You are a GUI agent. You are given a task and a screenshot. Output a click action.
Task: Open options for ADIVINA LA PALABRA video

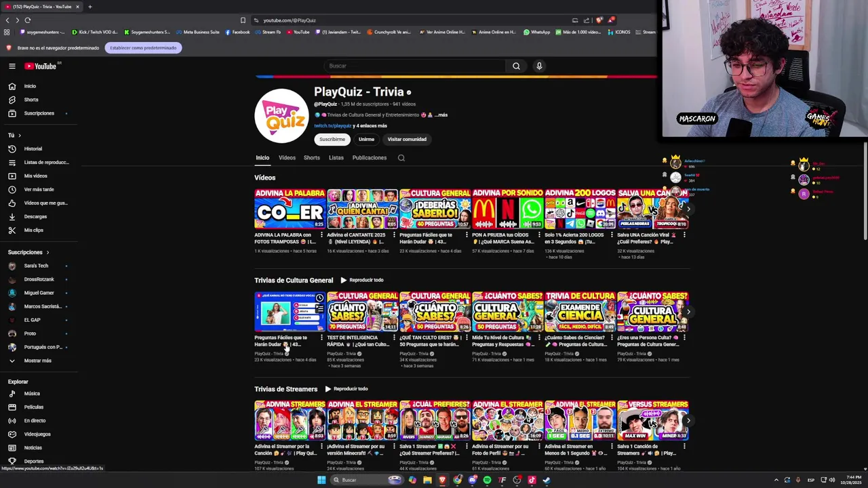pyautogui.click(x=321, y=235)
